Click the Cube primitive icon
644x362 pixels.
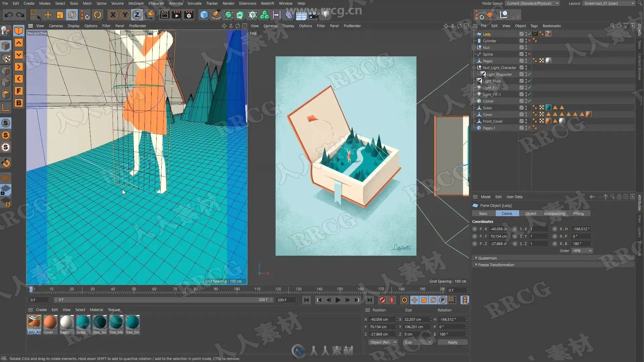(204, 15)
